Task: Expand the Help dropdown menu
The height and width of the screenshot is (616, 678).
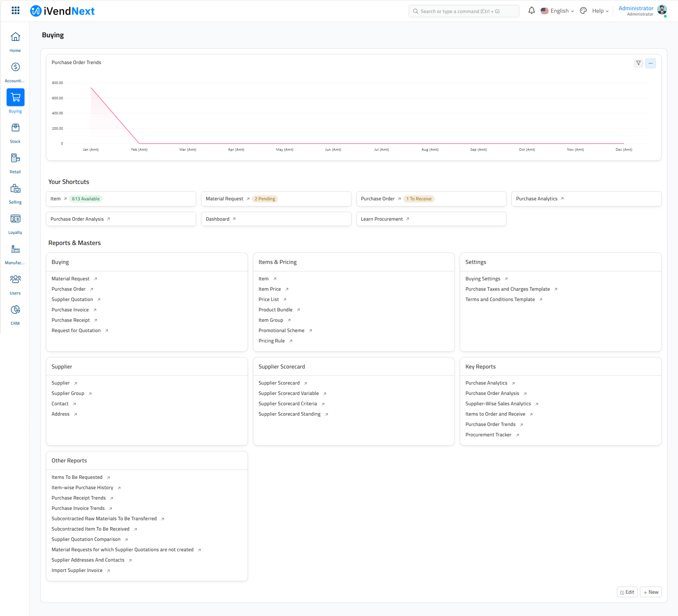Action: pyautogui.click(x=600, y=11)
